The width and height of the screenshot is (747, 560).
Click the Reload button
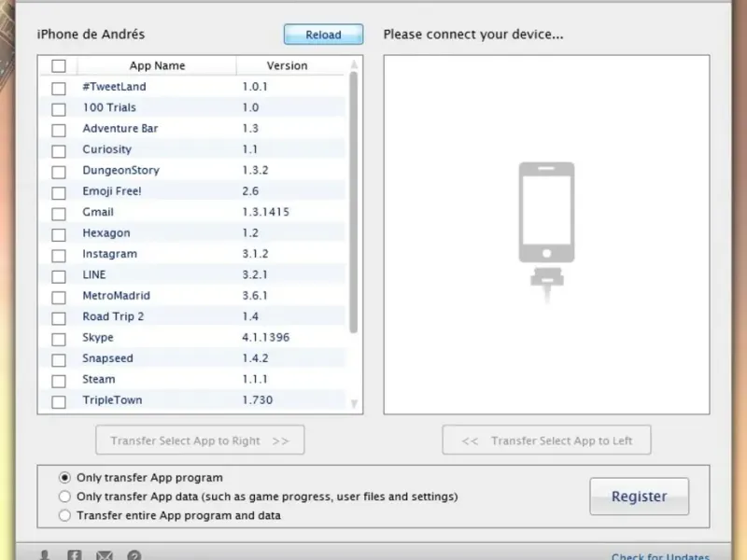pyautogui.click(x=323, y=35)
